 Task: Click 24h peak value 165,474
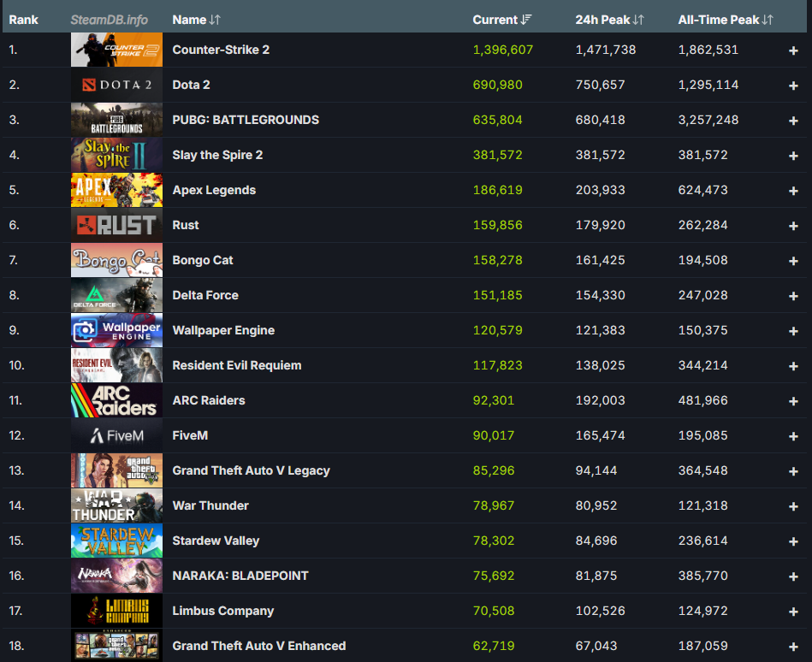coord(600,435)
